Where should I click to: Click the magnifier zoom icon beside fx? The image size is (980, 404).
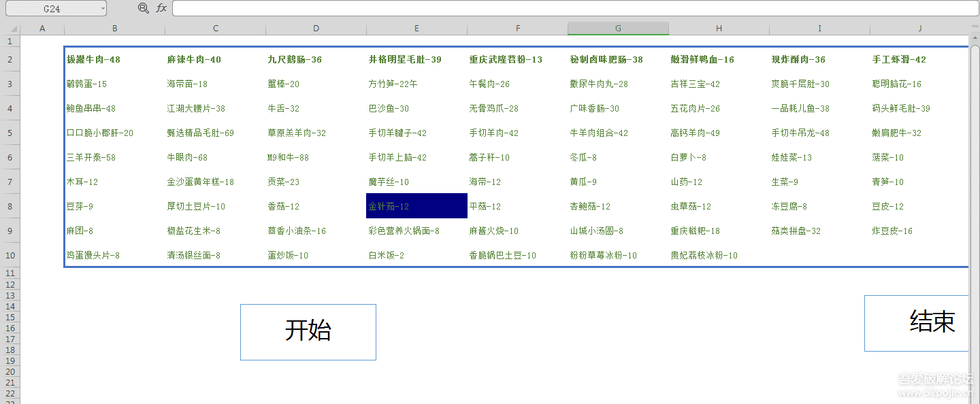(143, 8)
